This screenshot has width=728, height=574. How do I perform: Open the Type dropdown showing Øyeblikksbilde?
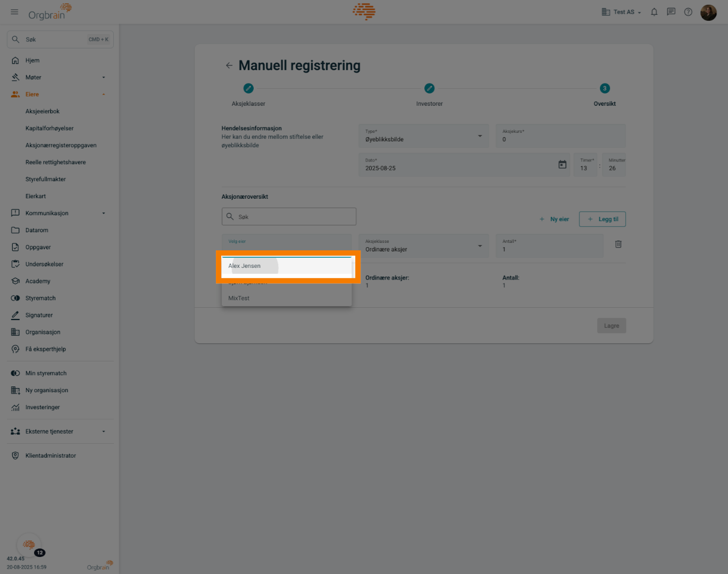pos(424,136)
